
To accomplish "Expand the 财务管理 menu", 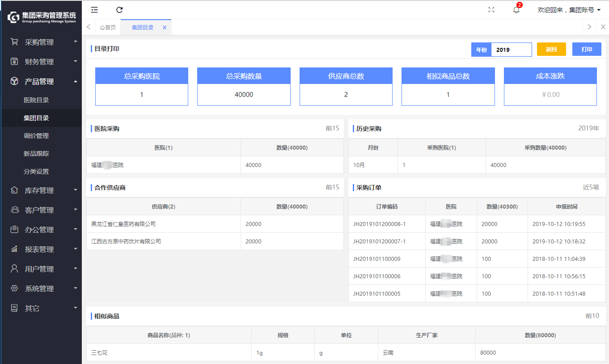I will [x=76, y=62].
